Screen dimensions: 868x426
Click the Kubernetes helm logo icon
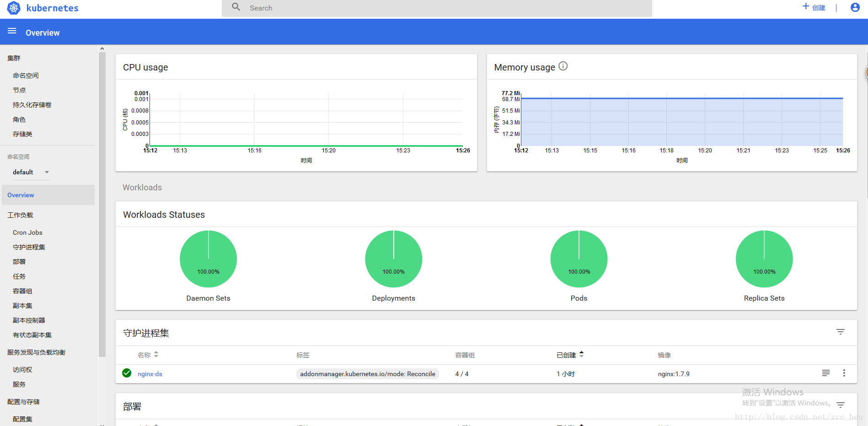point(14,8)
